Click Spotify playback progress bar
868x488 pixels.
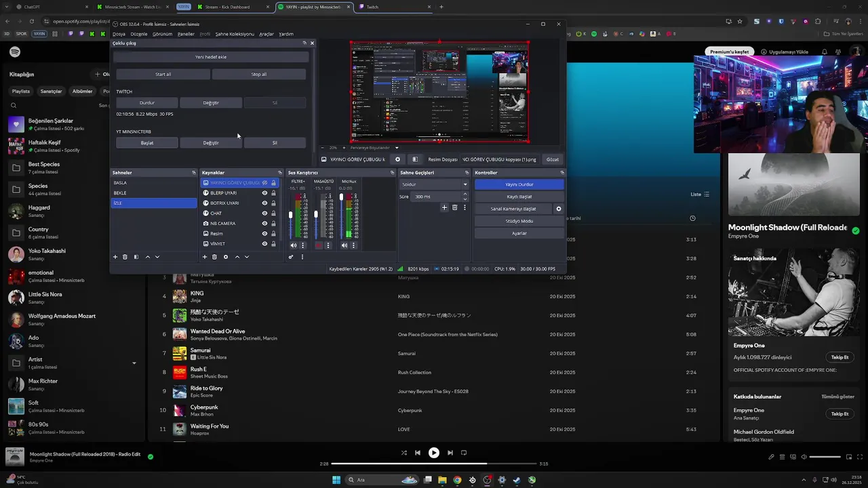coord(434,464)
